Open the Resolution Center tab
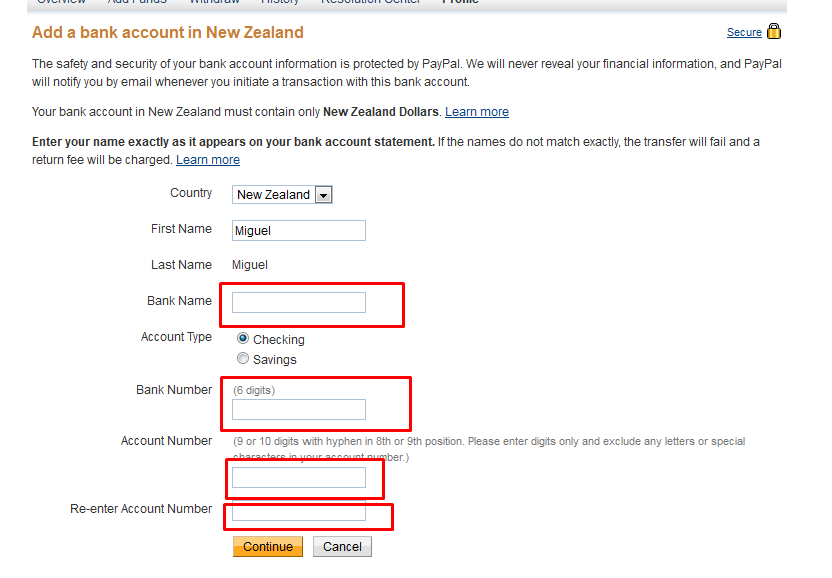Viewport: 832px width, 578px height. [364, 3]
